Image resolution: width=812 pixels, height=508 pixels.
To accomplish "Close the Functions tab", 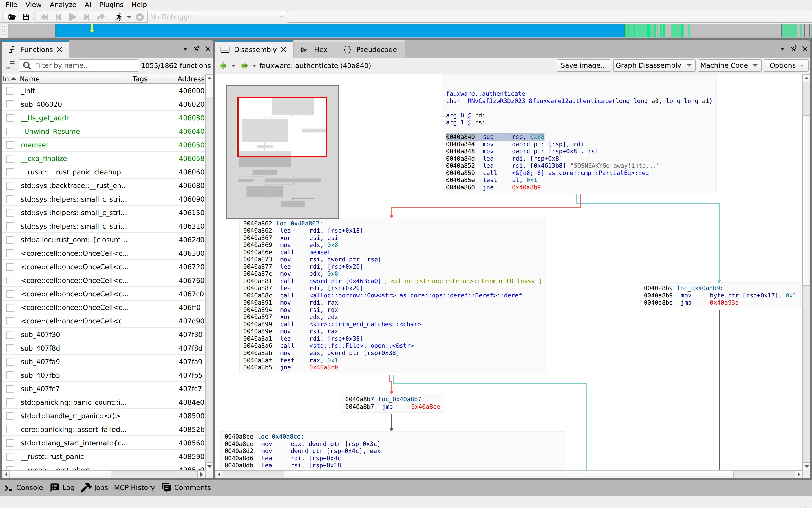I will click(60, 49).
